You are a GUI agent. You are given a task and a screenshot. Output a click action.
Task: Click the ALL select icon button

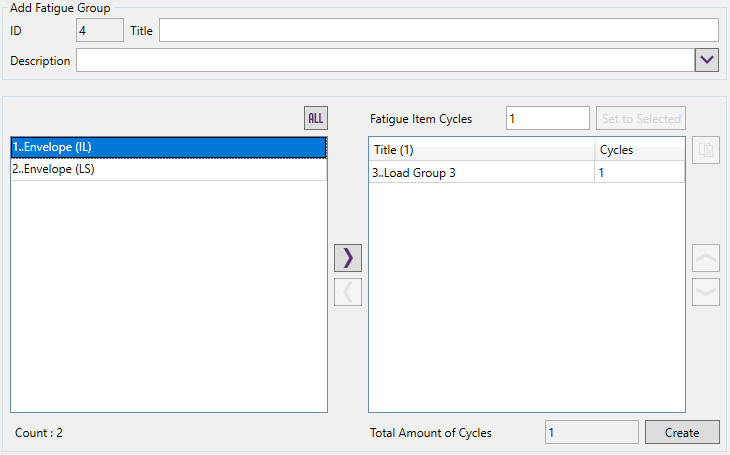[x=316, y=118]
